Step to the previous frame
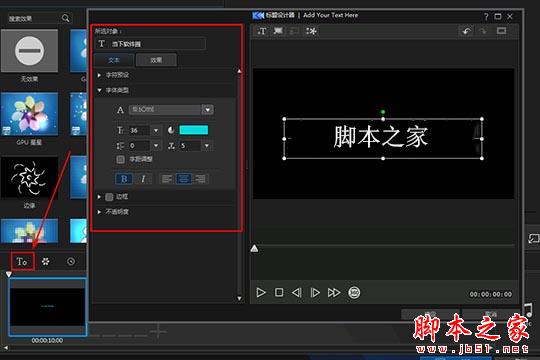Image resolution: width=540 pixels, height=360 pixels. (x=297, y=292)
